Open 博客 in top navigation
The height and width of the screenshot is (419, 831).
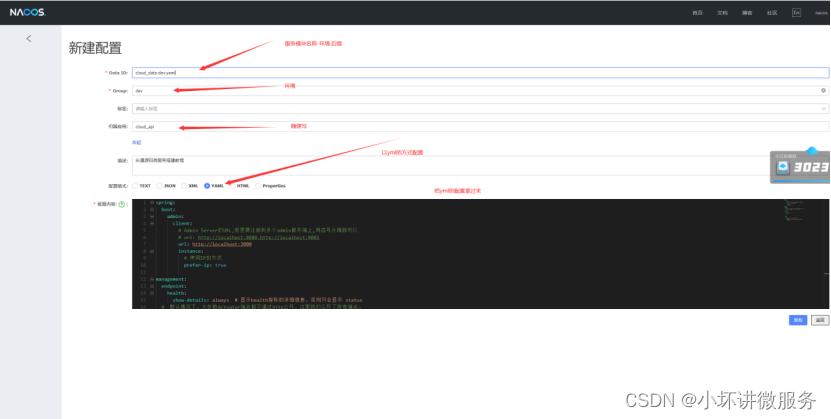pyautogui.click(x=747, y=13)
